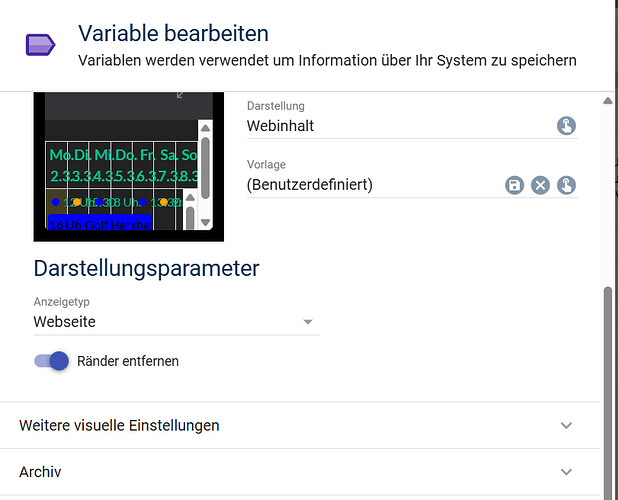Image resolution: width=618 pixels, height=500 pixels.
Task: Click the expand arrow icon in the preview
Action: click(x=181, y=94)
